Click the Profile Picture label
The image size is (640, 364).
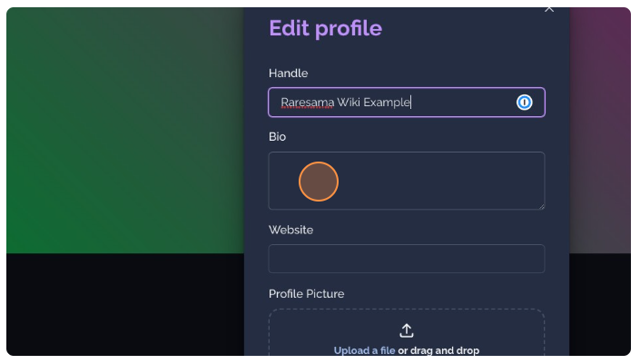306,294
